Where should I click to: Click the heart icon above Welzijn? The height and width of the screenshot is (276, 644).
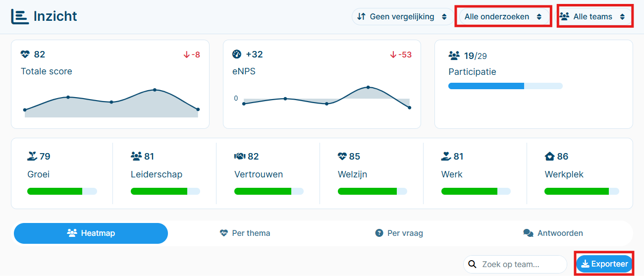[x=342, y=157]
